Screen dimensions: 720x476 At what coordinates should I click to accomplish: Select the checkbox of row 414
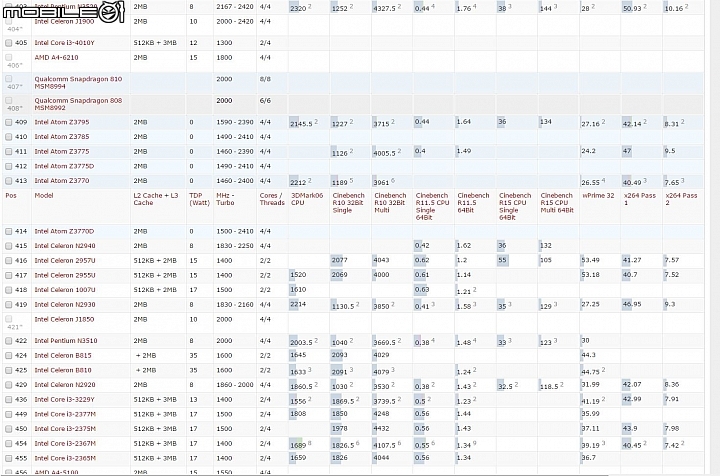8,231
